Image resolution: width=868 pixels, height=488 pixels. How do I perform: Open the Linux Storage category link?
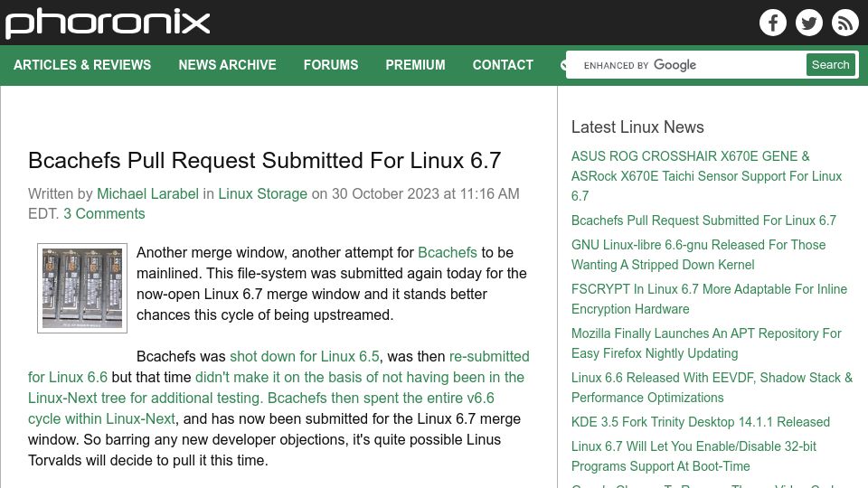[x=262, y=193]
